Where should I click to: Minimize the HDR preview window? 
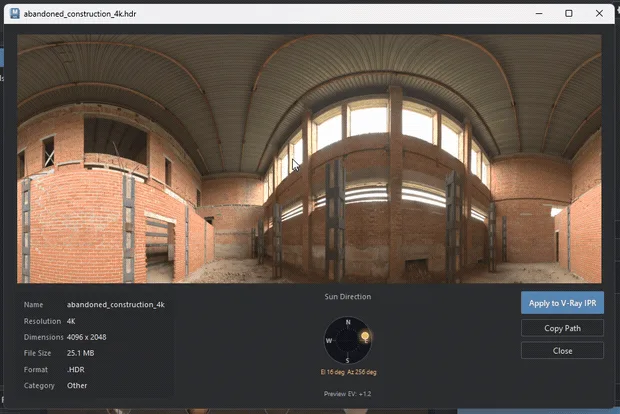[539, 13]
